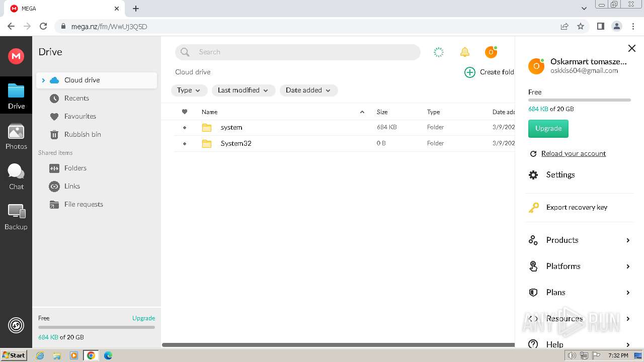This screenshot has width=644, height=362.
Task: Expand the Platforms submenu
Action: [x=628, y=266]
